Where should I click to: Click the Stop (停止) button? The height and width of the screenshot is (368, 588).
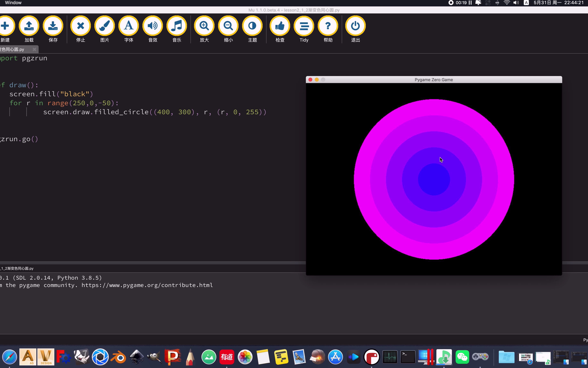(x=80, y=26)
